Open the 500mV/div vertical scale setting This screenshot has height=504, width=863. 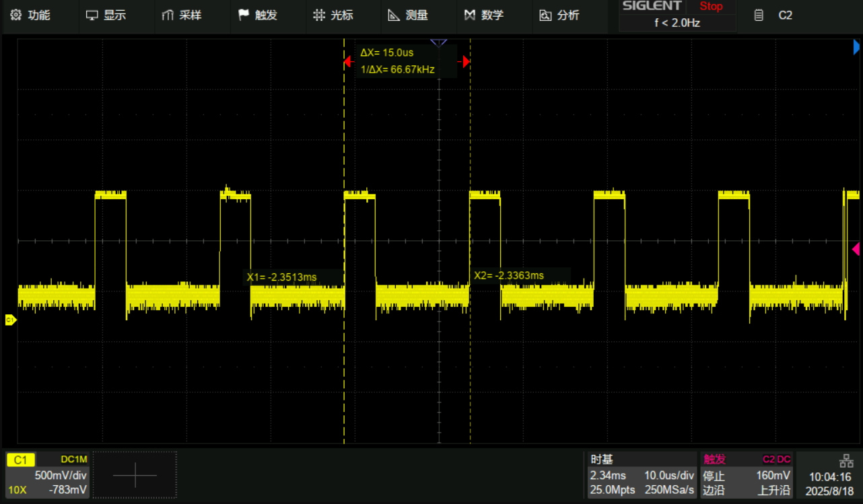[61, 475]
